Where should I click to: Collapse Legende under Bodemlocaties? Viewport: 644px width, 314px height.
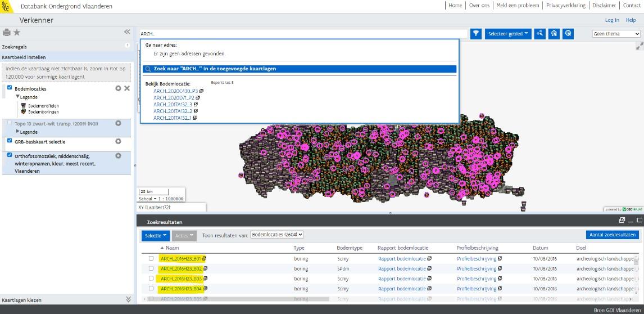17,97
